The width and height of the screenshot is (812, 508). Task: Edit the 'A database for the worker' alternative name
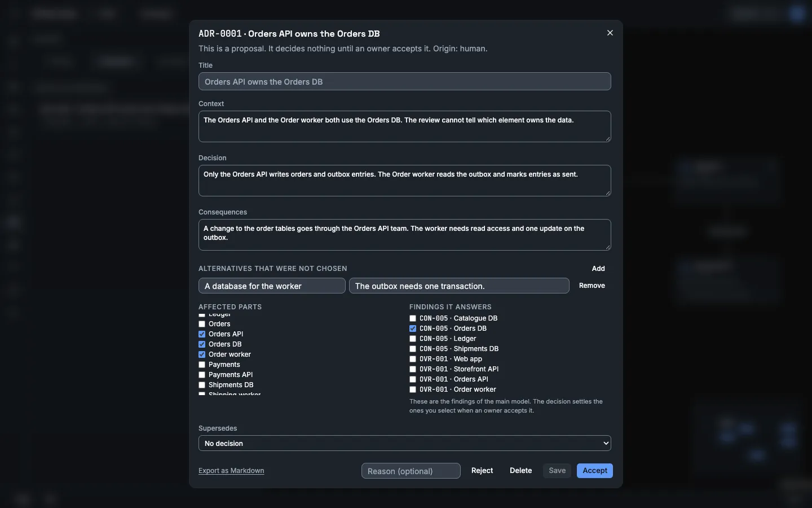[x=272, y=286]
